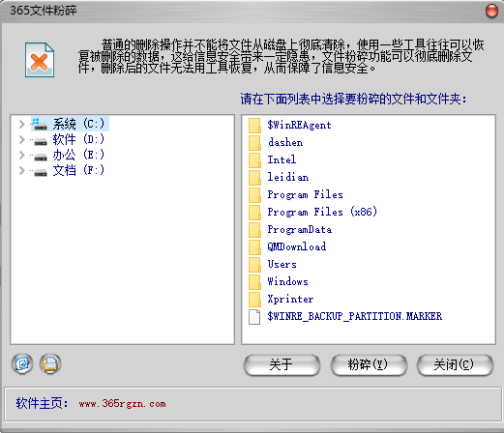The width and height of the screenshot is (504, 433).
Task: Click the F: drive disk icon
Action: click(x=41, y=172)
